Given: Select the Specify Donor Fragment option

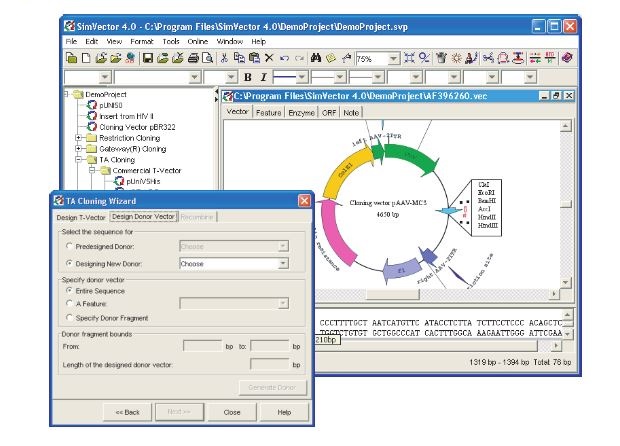Looking at the screenshot, I should pos(68,317).
